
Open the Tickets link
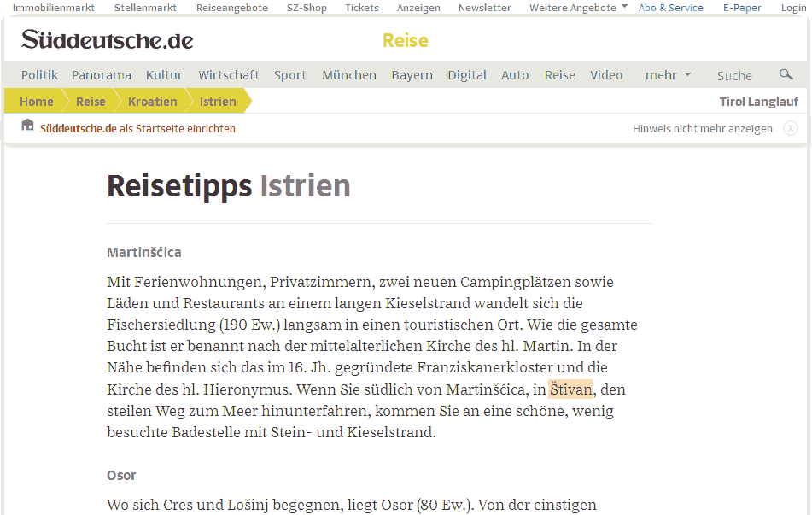[x=362, y=7]
